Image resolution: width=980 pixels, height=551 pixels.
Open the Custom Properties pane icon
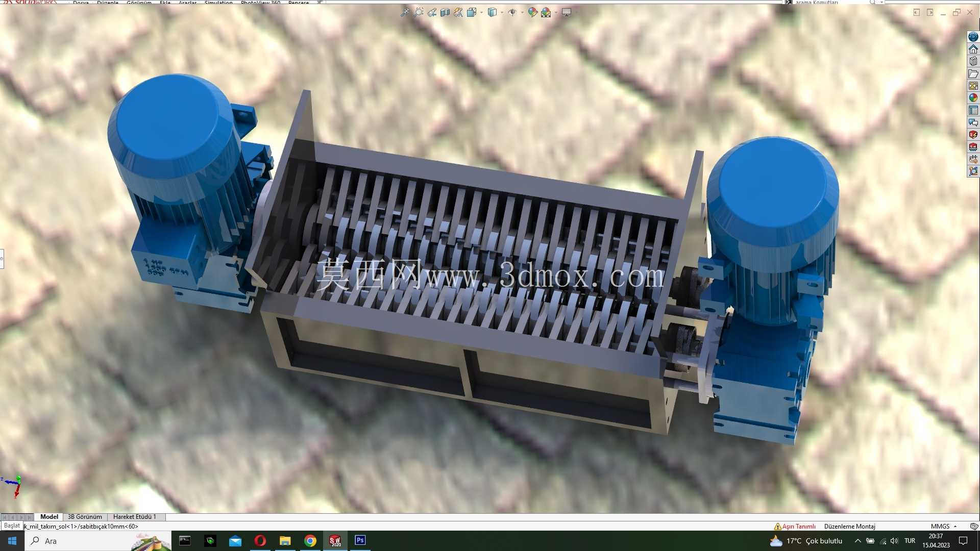[973, 110]
